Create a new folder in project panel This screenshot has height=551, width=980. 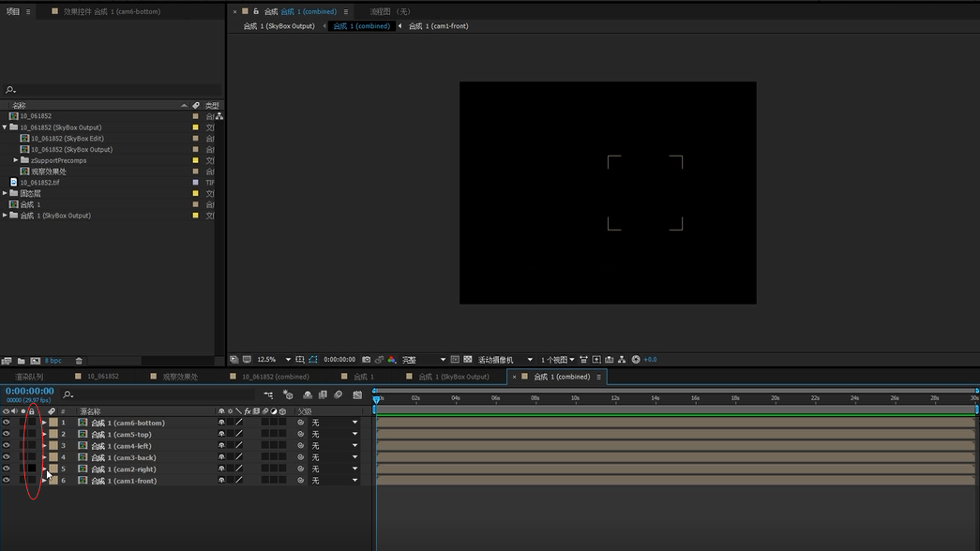click(x=22, y=361)
